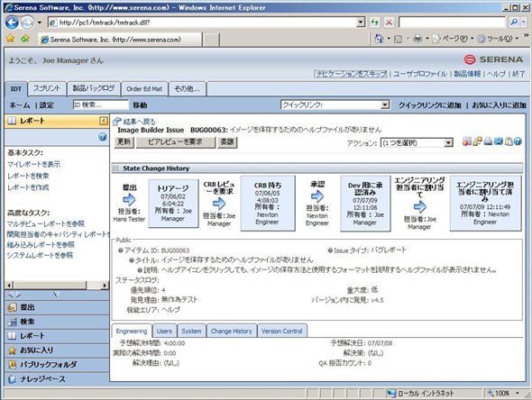This screenshot has width=532, height=400.
Task: Open the アクション dropdown list
Action: tap(417, 142)
